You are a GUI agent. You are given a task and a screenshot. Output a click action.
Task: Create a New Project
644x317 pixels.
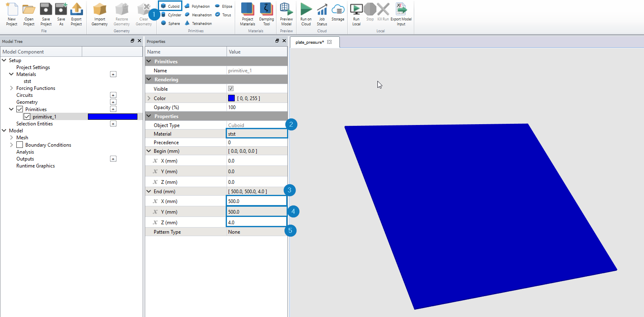[x=11, y=14]
